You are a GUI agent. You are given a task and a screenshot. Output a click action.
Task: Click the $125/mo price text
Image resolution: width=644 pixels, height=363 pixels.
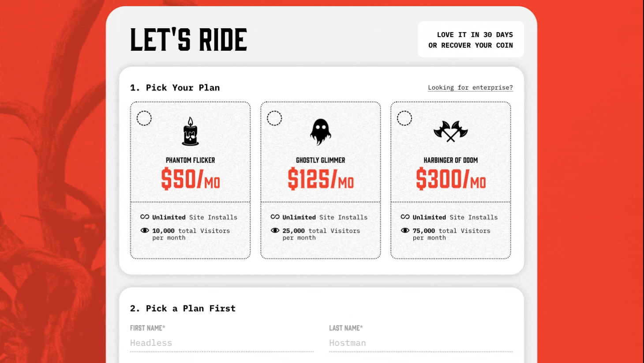(x=321, y=179)
